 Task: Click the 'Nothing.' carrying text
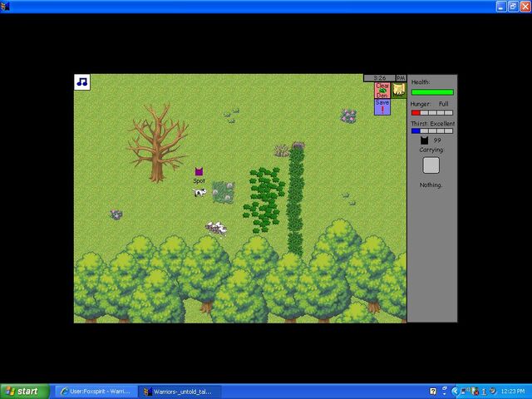point(431,185)
